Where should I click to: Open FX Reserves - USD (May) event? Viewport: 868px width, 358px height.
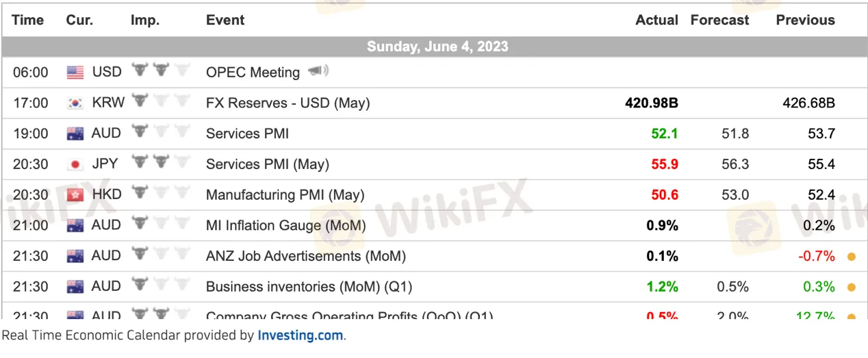point(288,103)
